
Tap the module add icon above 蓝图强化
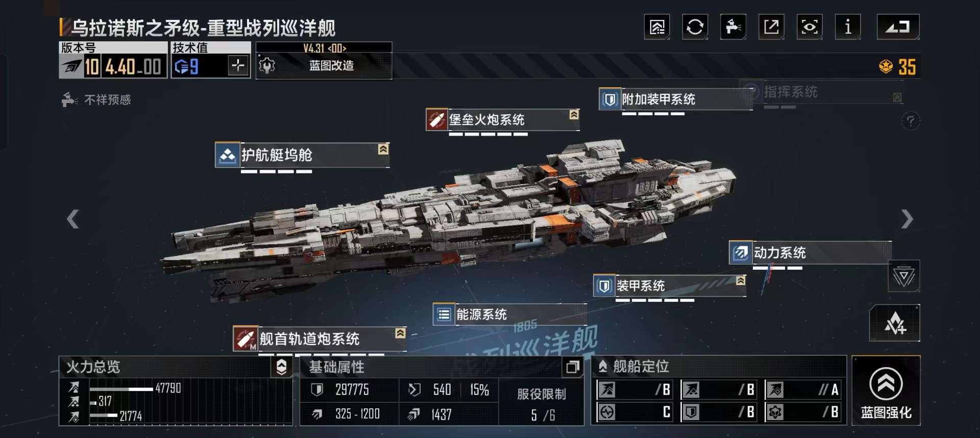[895, 323]
